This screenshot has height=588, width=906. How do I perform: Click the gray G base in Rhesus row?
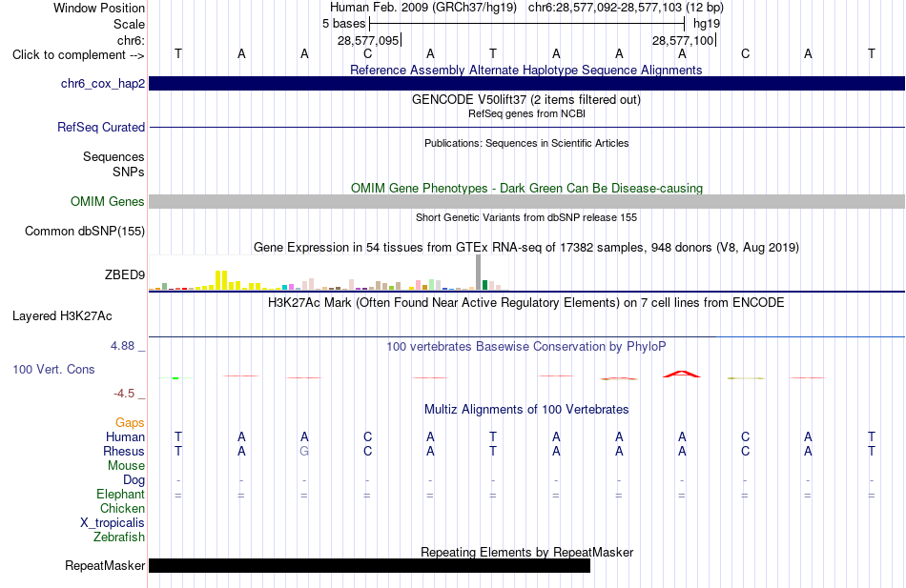coord(304,451)
